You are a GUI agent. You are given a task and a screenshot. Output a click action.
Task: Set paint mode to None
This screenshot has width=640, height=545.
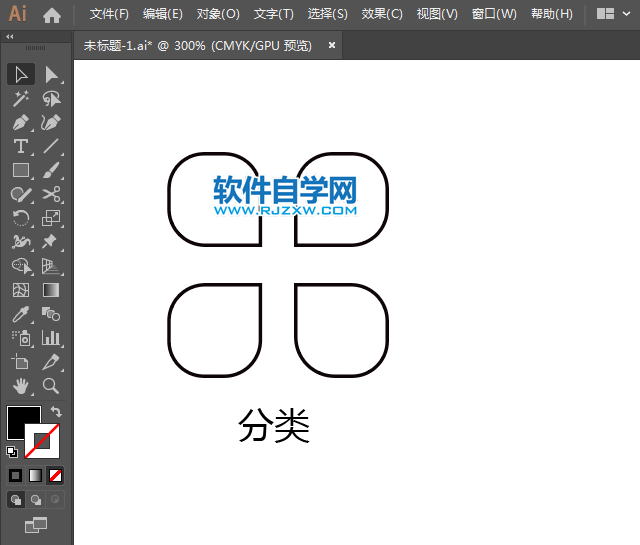56,475
